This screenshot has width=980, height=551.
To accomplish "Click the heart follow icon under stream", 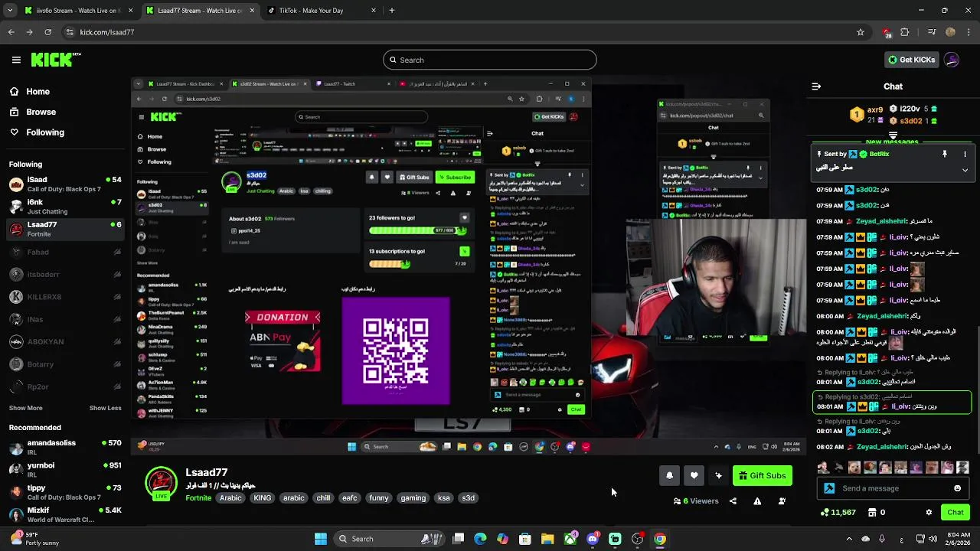I will (694, 475).
